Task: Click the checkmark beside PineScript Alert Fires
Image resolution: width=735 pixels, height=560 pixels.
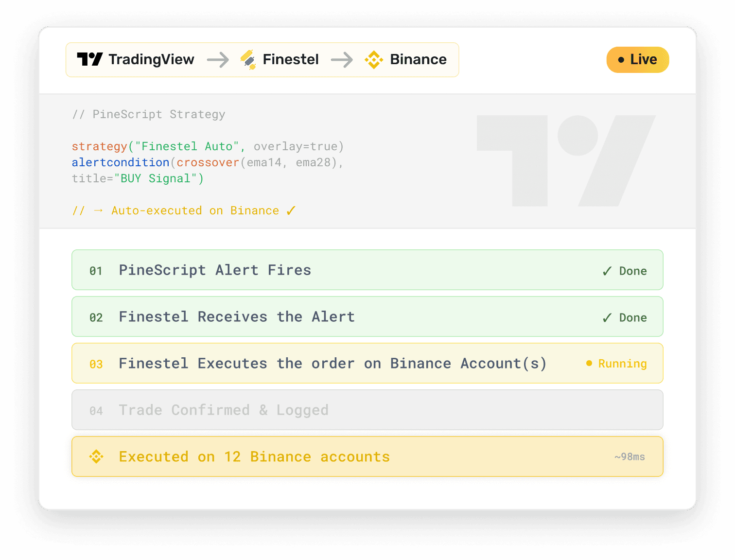Action: point(607,271)
